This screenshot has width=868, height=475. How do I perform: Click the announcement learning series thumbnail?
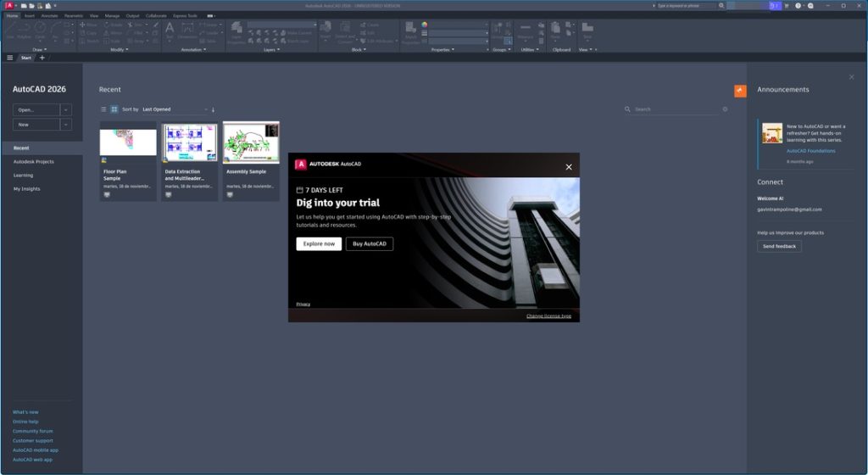coord(772,133)
